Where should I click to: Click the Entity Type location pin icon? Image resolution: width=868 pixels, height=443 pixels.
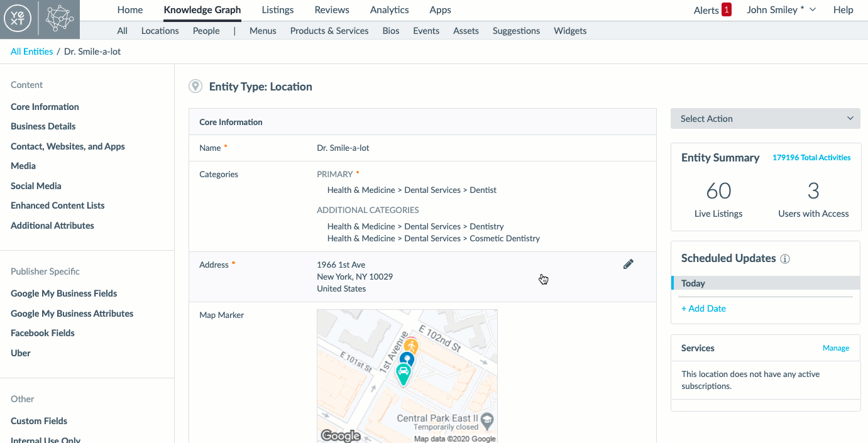195,87
